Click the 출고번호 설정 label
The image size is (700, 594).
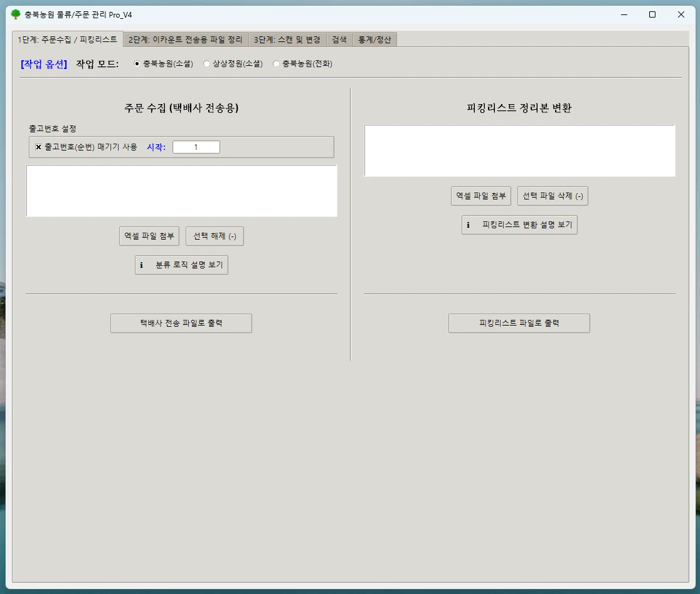coord(53,129)
